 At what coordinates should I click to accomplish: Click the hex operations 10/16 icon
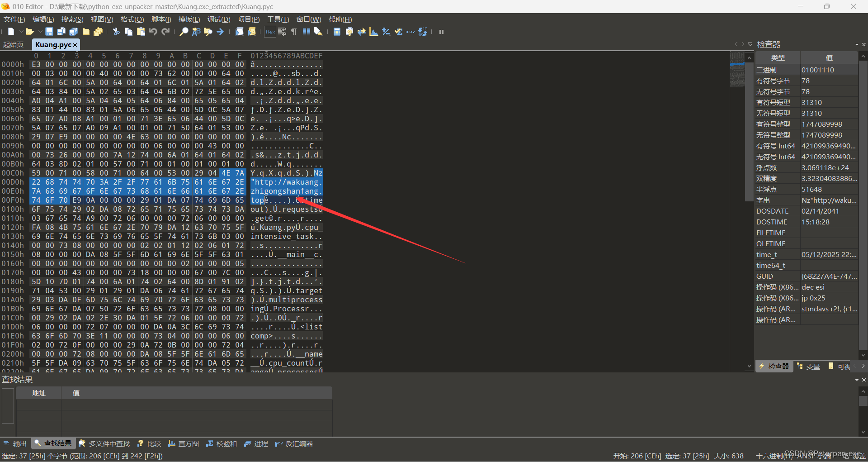(x=423, y=32)
